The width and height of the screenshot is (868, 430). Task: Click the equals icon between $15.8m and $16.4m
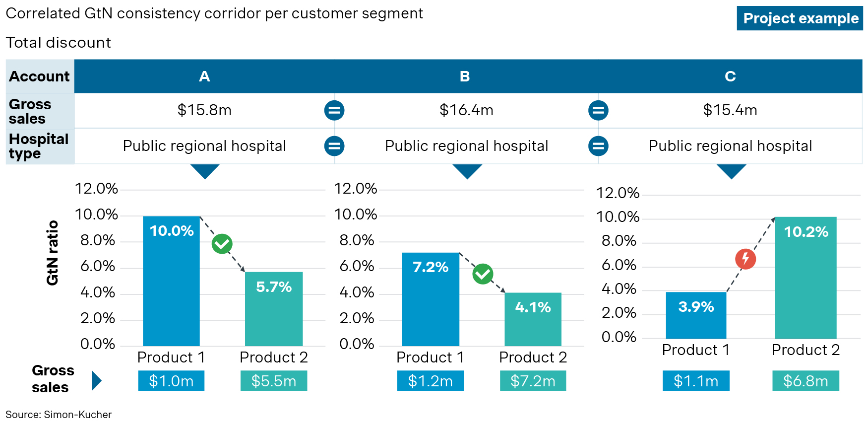pos(334,110)
